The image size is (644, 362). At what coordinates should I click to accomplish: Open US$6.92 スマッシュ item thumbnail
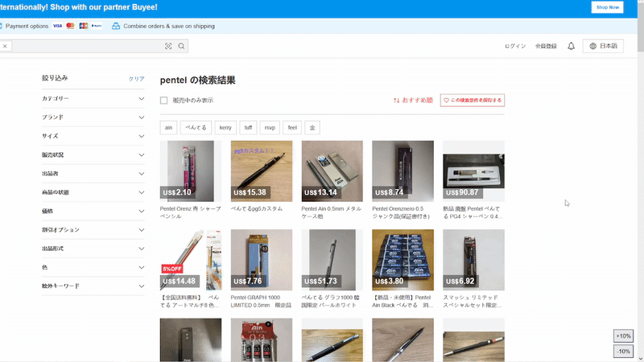[473, 260]
